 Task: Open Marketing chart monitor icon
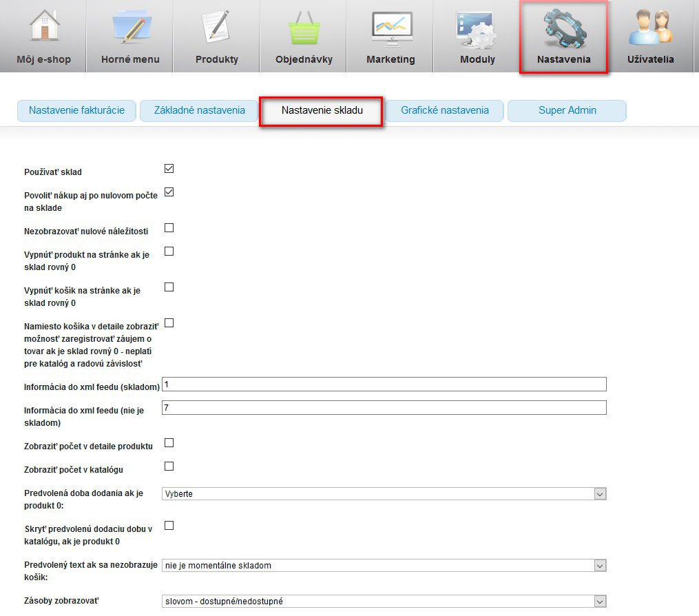(390, 29)
